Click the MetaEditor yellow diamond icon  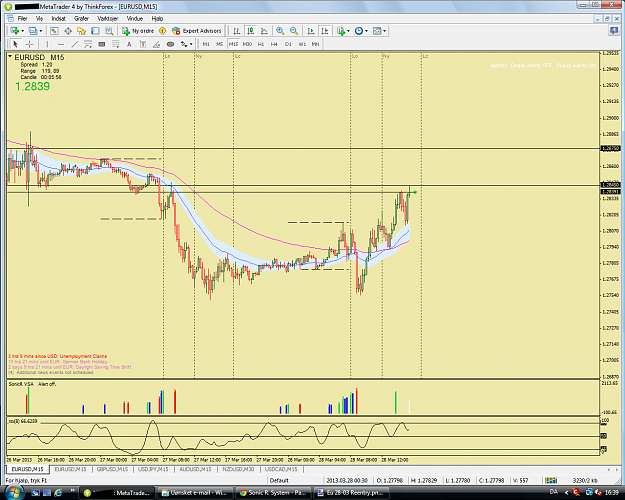(162, 31)
